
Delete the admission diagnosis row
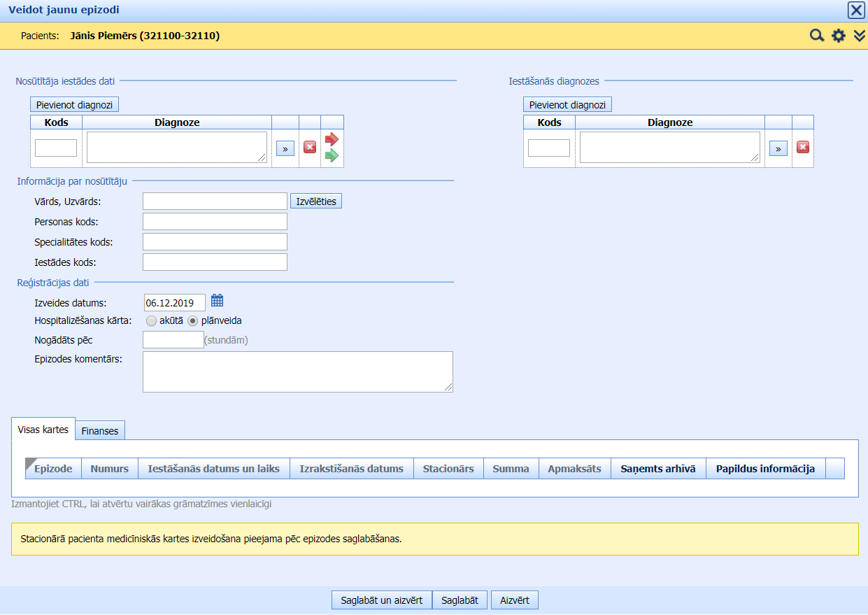point(803,148)
